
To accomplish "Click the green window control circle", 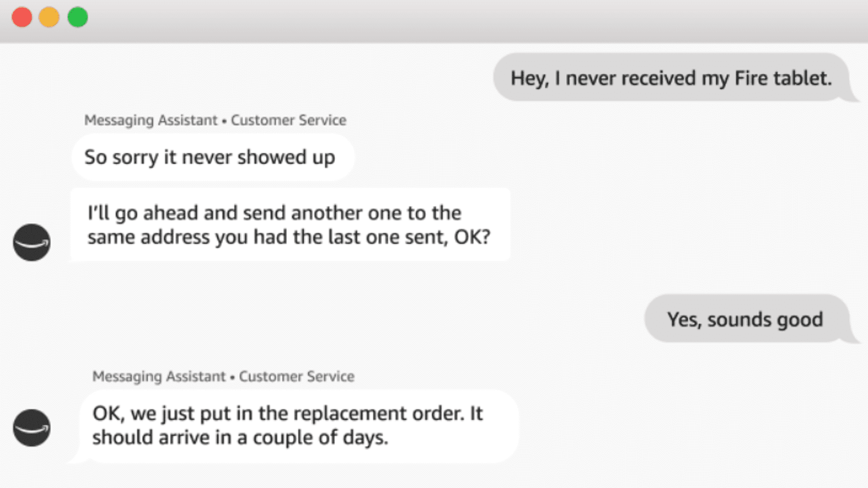I will click(78, 17).
